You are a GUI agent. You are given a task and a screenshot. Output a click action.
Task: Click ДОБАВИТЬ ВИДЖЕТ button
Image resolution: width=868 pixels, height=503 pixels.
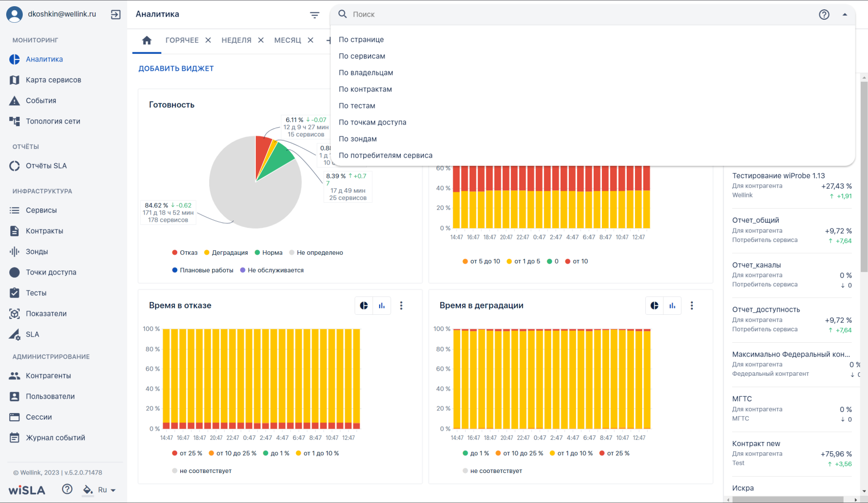(176, 68)
